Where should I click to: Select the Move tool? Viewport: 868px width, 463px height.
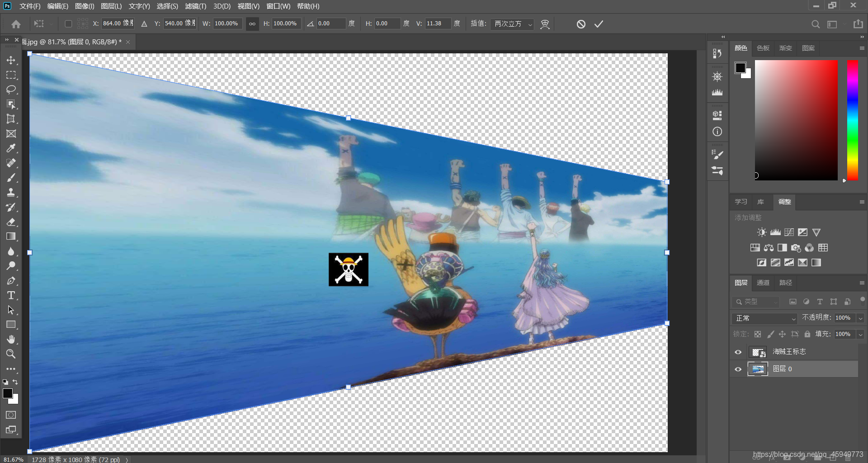coord(11,60)
